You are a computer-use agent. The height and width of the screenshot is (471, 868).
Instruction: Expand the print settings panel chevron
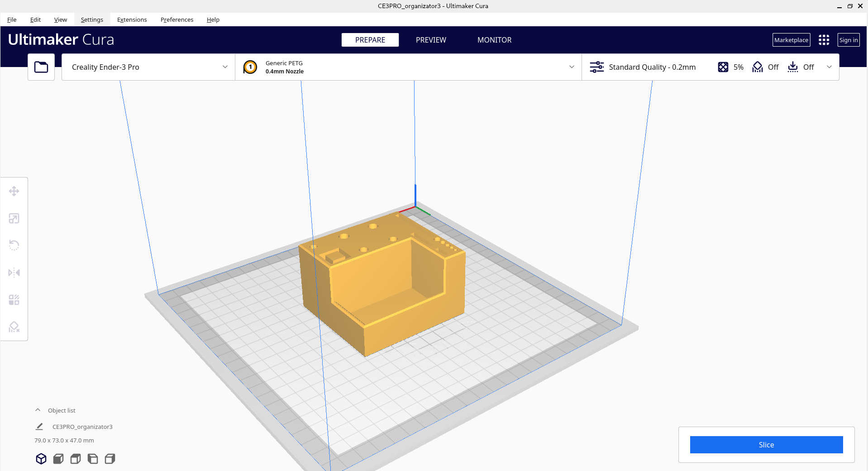pyautogui.click(x=829, y=67)
